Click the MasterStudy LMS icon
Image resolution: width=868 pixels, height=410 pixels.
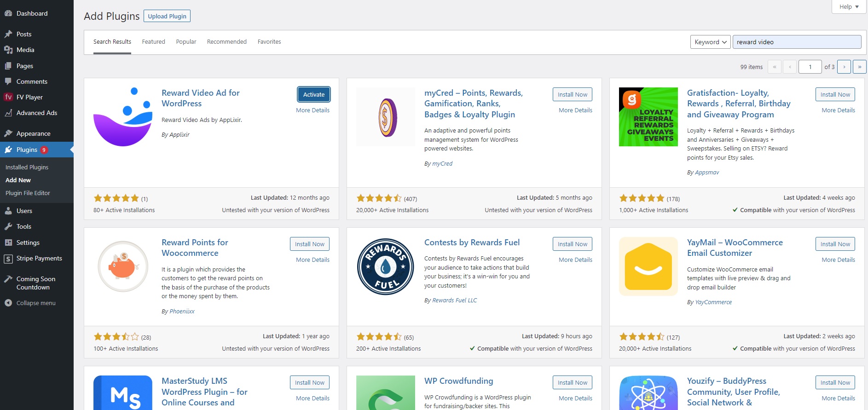pos(123,393)
